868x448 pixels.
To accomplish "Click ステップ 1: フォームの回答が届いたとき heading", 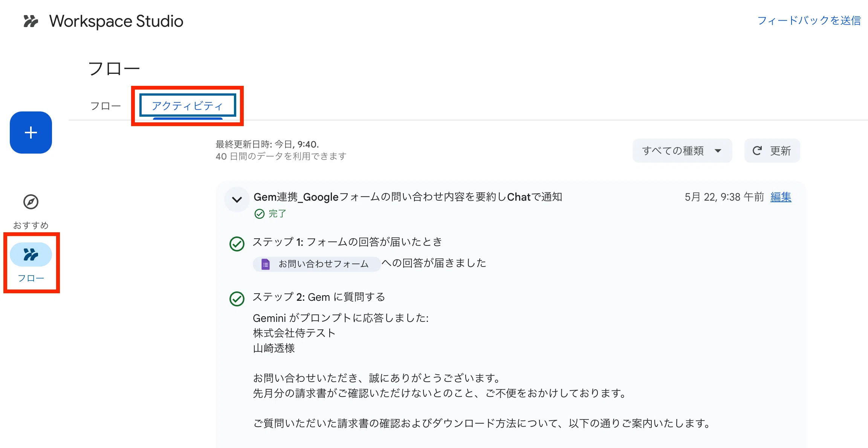I will pyautogui.click(x=347, y=242).
